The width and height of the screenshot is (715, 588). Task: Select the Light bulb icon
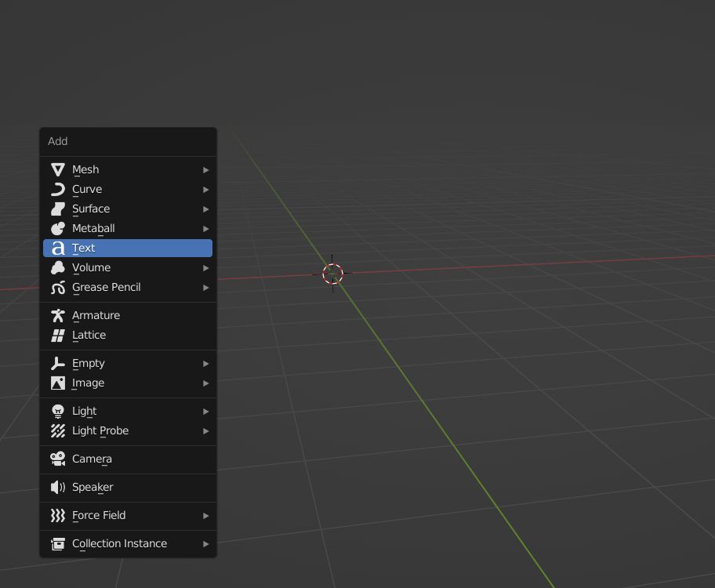(58, 411)
